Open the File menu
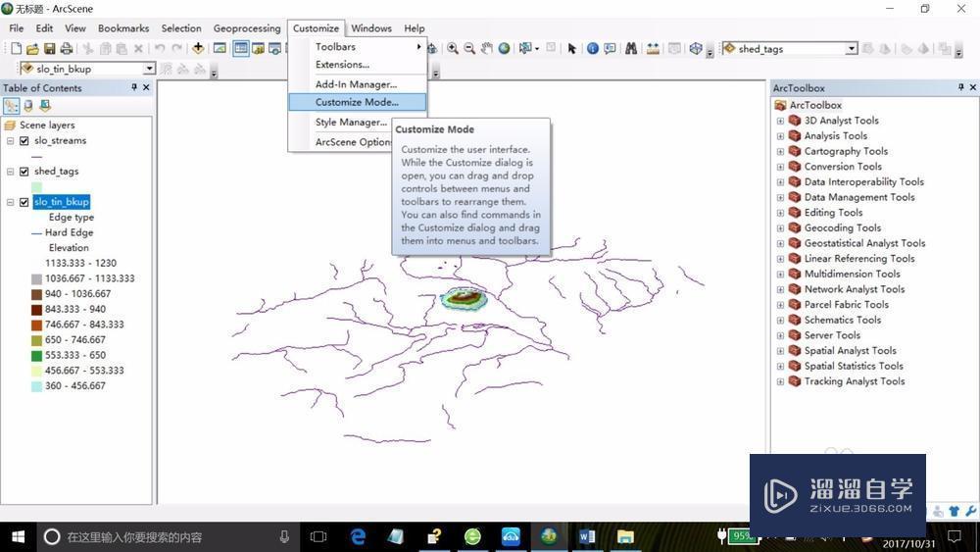This screenshot has height=552, width=980. coord(17,28)
